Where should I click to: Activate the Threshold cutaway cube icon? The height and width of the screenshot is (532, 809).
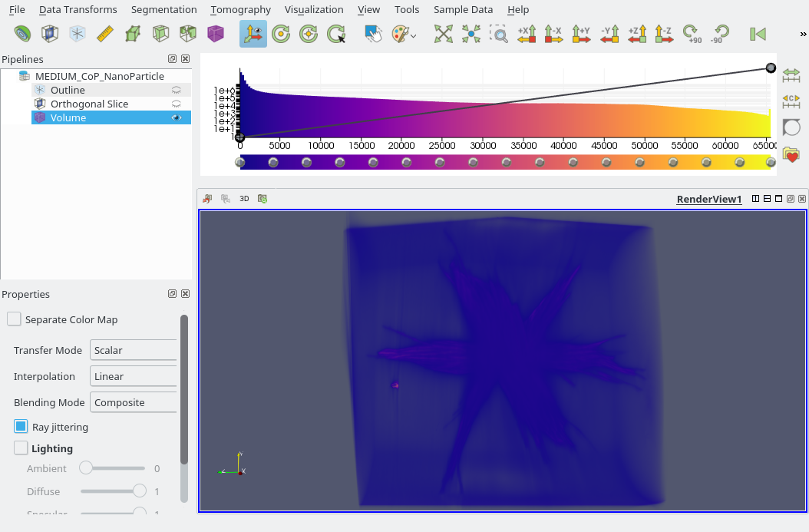(188, 34)
